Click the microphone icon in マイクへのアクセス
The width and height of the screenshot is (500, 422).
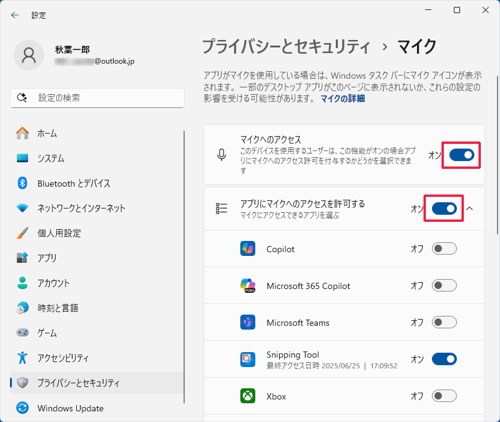point(221,155)
